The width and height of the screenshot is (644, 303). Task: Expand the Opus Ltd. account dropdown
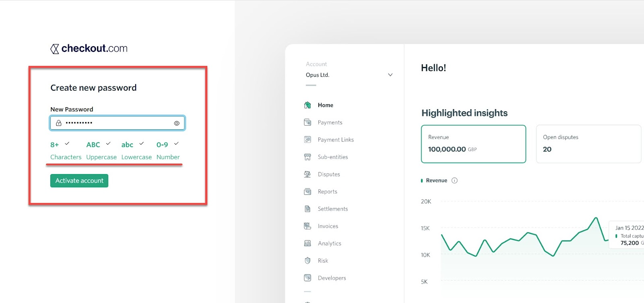(390, 75)
